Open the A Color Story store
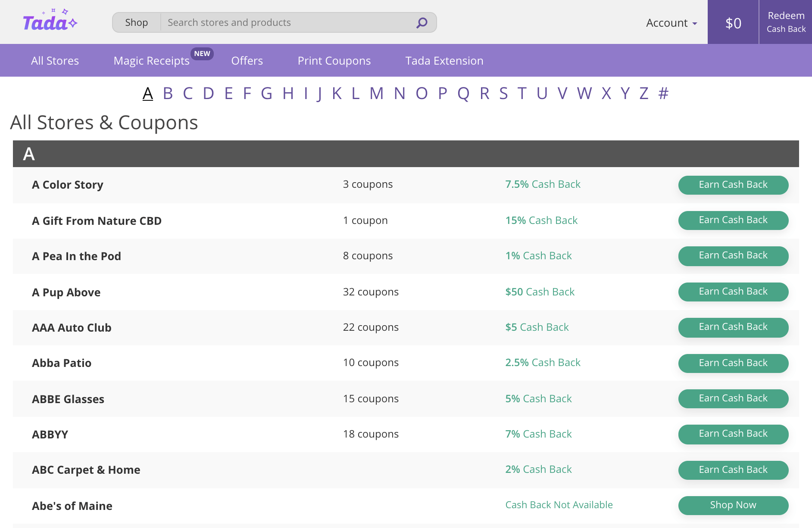Image resolution: width=812 pixels, height=528 pixels. pyautogui.click(x=68, y=185)
